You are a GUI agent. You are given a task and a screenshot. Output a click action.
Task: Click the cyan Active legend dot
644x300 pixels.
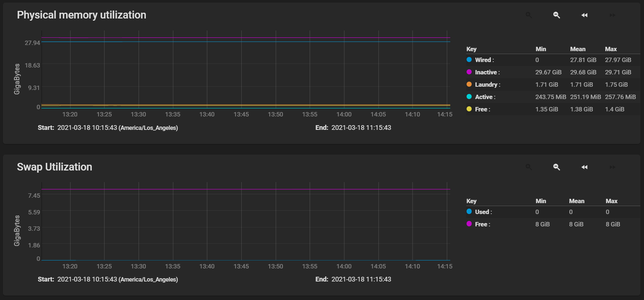pos(469,96)
